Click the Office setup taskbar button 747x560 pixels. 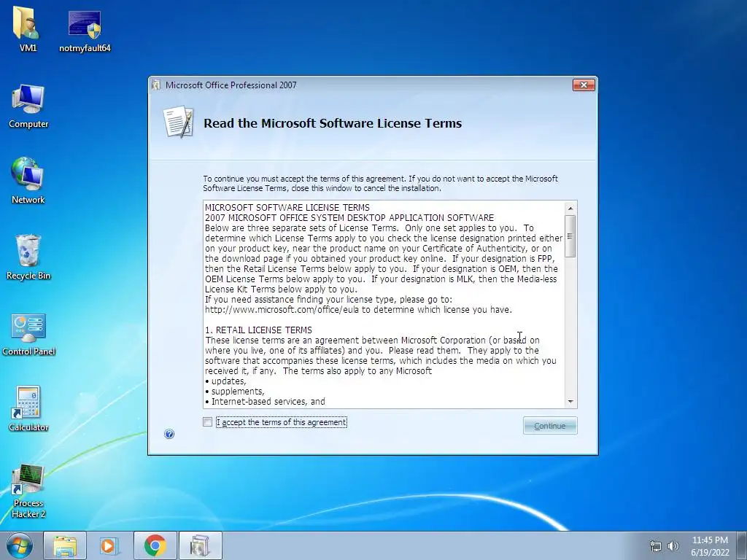pos(200,545)
